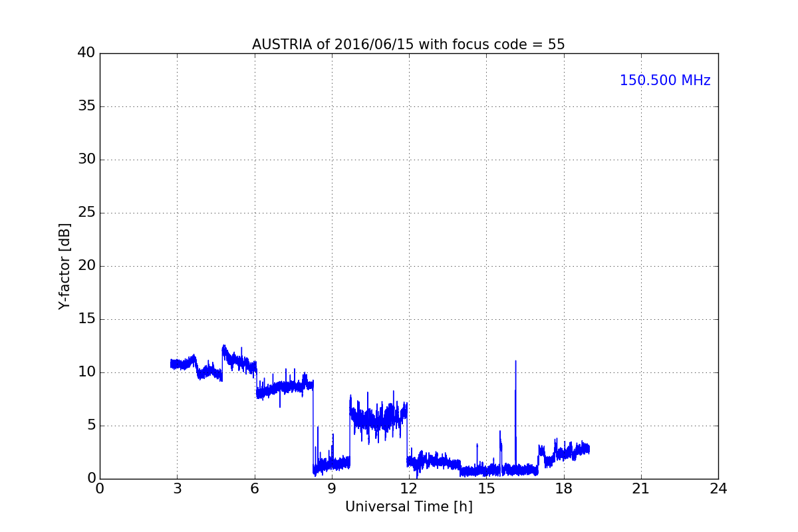Click the '150.500 MHz' frequency label
This screenshot has height=532, width=798.
pyautogui.click(x=665, y=80)
